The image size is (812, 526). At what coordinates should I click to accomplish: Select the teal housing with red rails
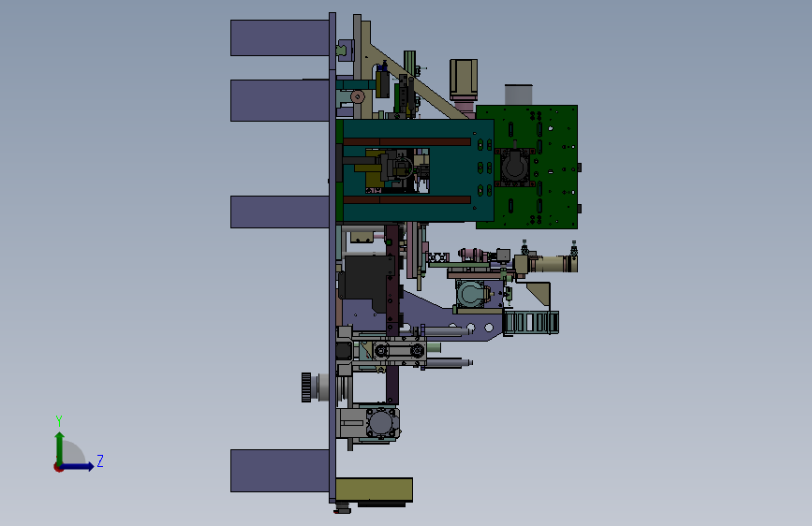[x=417, y=171]
